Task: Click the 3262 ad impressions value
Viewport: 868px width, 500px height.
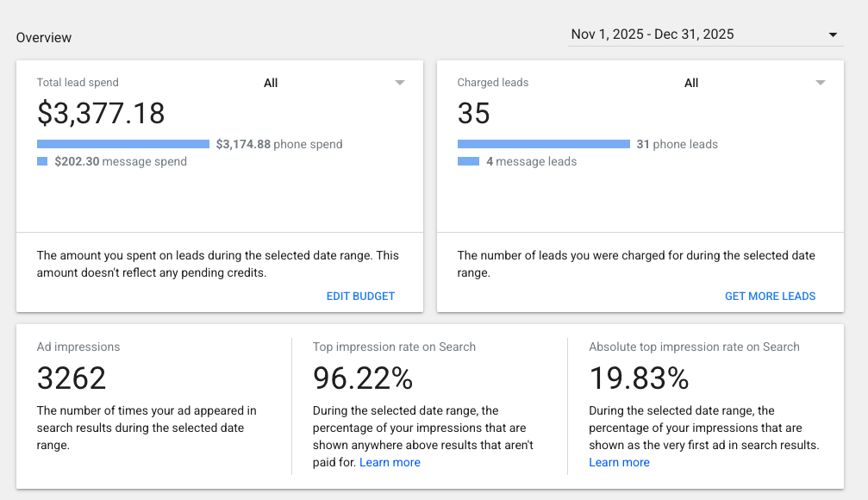Action: pos(72,378)
